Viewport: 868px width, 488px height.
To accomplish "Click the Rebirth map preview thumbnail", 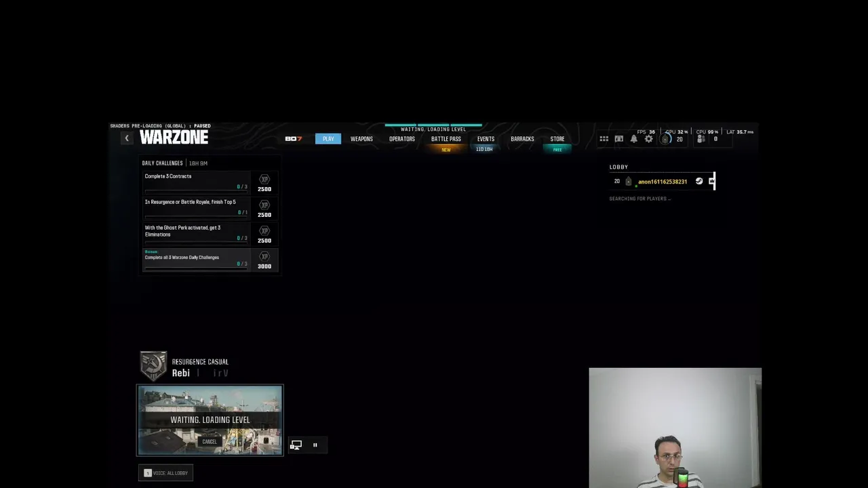I will 210,420.
